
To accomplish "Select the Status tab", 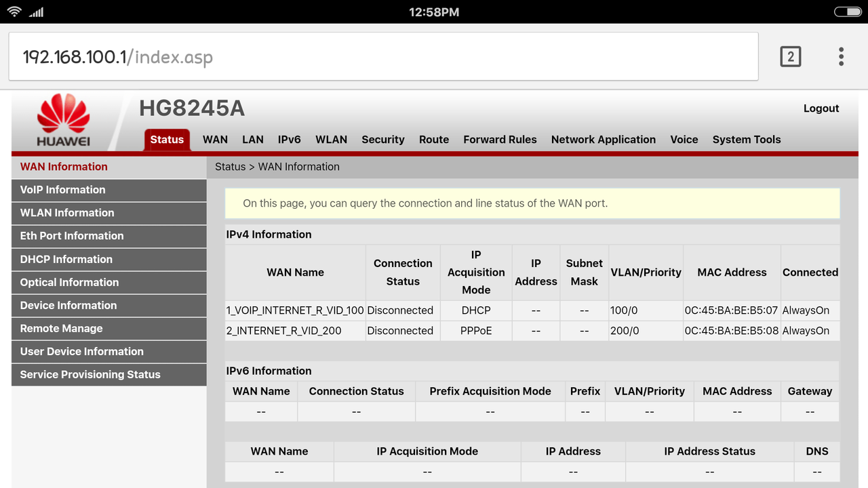I will click(167, 140).
